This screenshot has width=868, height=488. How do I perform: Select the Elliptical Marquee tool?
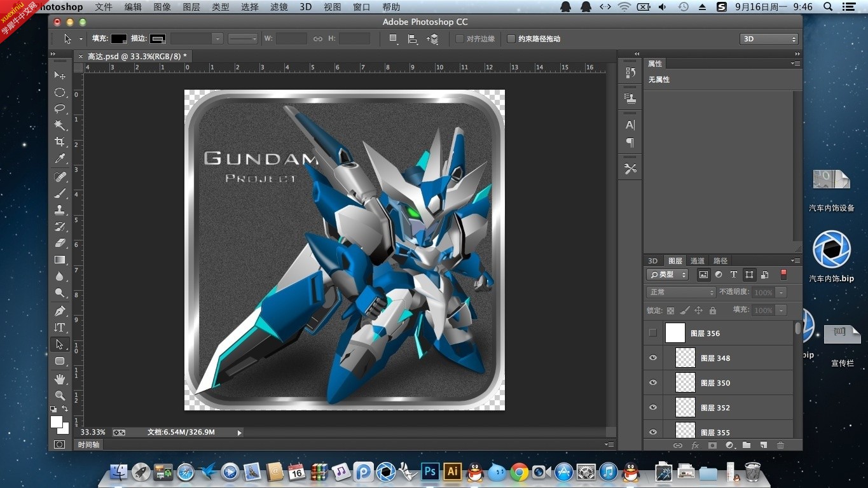point(60,92)
